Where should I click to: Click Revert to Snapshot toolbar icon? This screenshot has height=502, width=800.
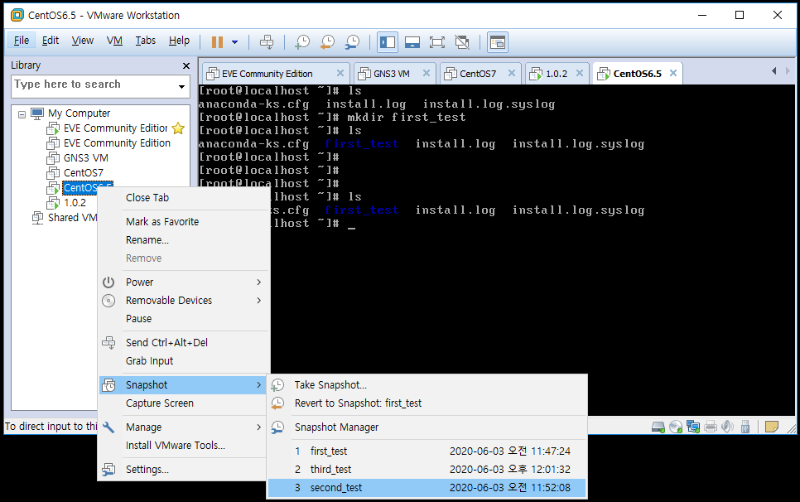click(x=327, y=42)
